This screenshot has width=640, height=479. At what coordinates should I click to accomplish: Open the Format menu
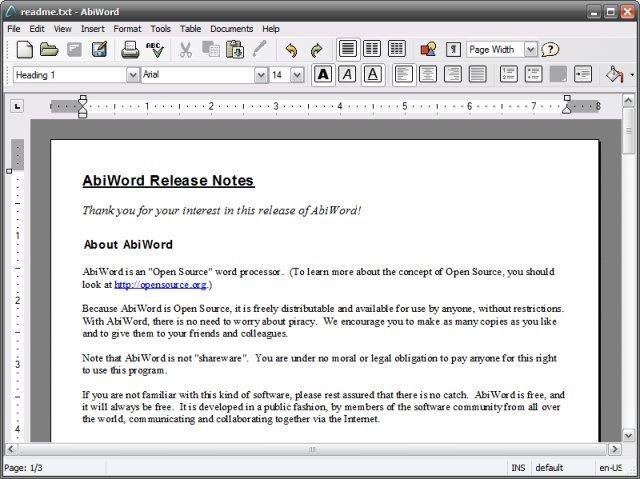click(127, 29)
